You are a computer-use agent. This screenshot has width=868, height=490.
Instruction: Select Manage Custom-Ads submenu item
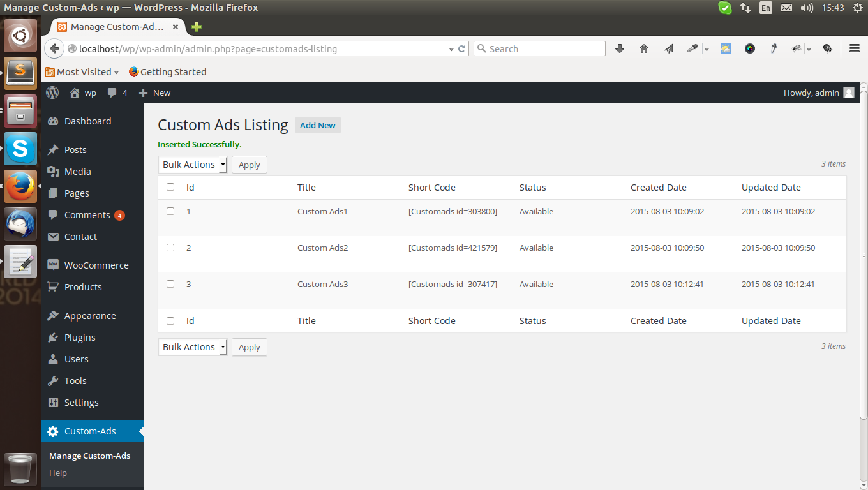click(89, 456)
